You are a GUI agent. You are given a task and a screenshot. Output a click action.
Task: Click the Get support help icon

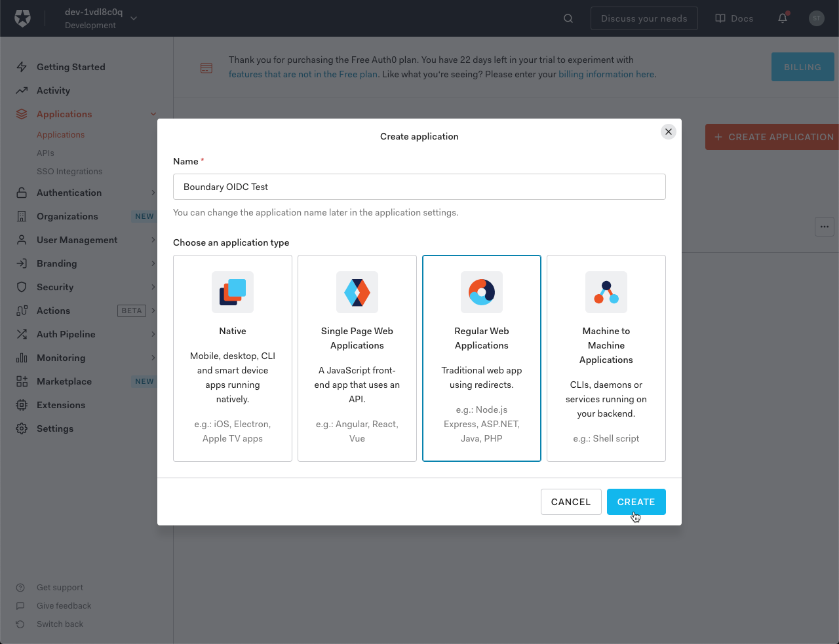(x=20, y=588)
